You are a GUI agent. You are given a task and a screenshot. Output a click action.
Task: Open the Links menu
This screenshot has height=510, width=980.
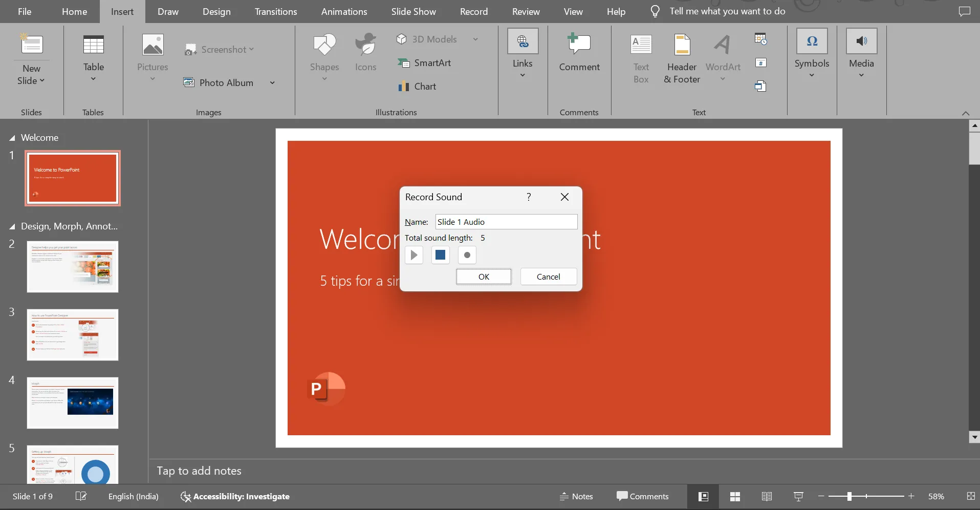coord(522,53)
